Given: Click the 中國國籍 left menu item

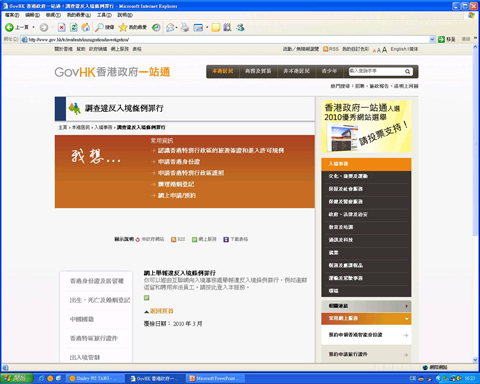Looking at the screenshot, I should click(x=82, y=319).
